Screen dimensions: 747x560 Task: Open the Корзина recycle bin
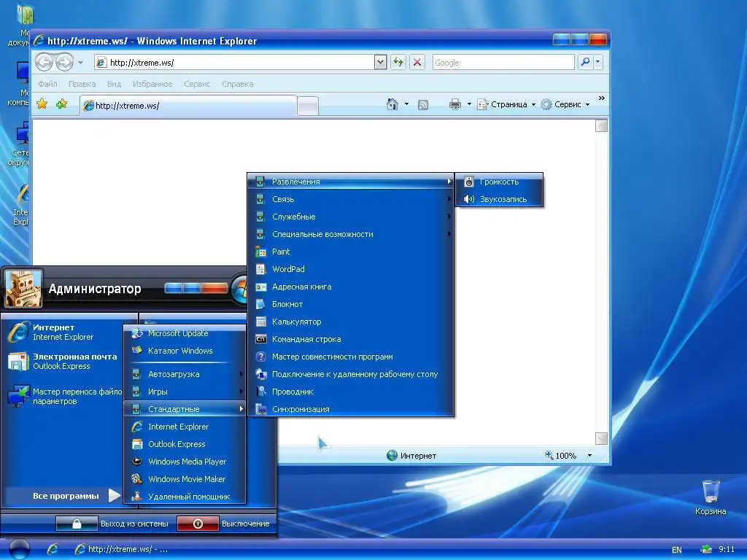point(711,497)
